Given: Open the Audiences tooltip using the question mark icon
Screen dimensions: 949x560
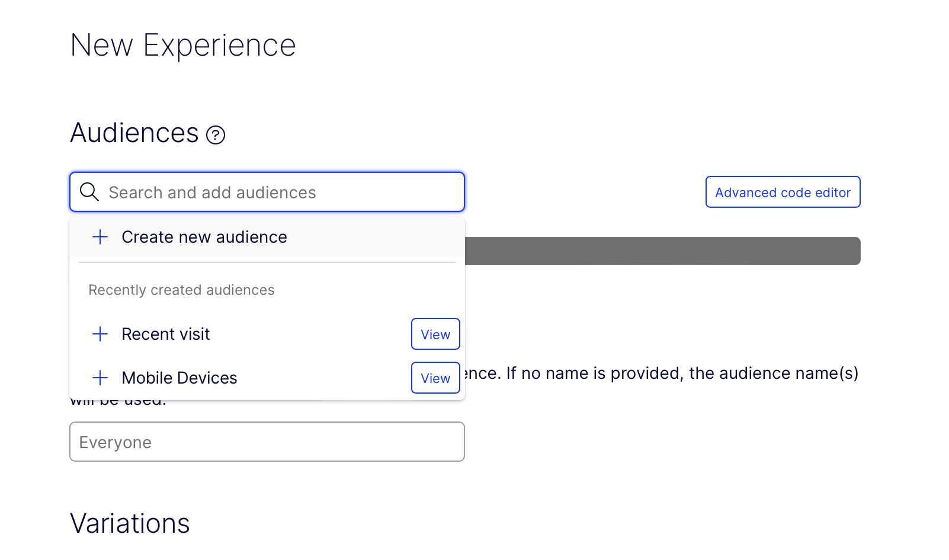Looking at the screenshot, I should pos(216,134).
